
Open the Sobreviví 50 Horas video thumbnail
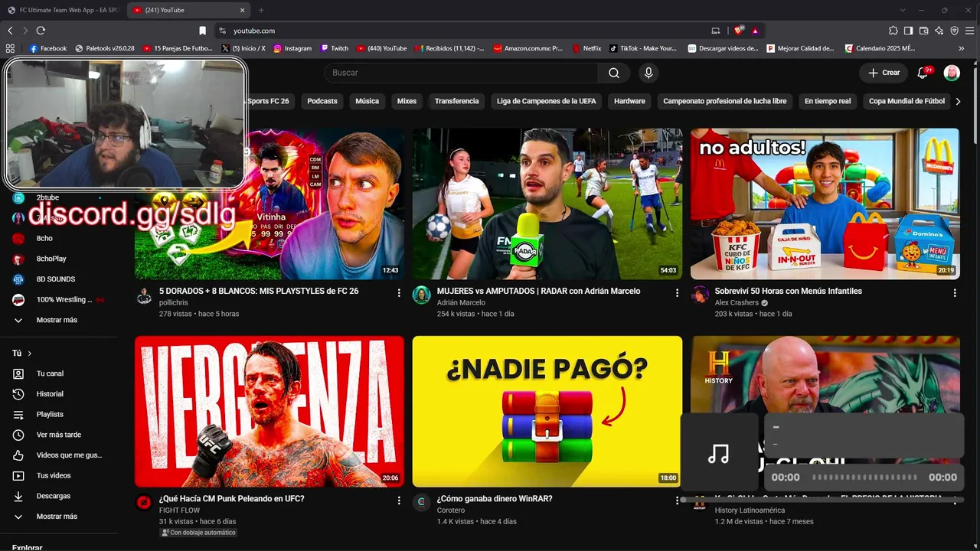pyautogui.click(x=825, y=204)
